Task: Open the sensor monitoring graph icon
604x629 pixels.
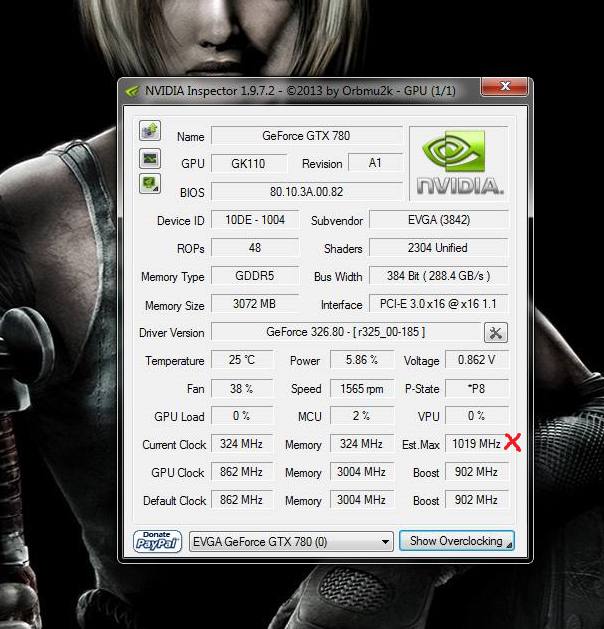Action: click(150, 158)
